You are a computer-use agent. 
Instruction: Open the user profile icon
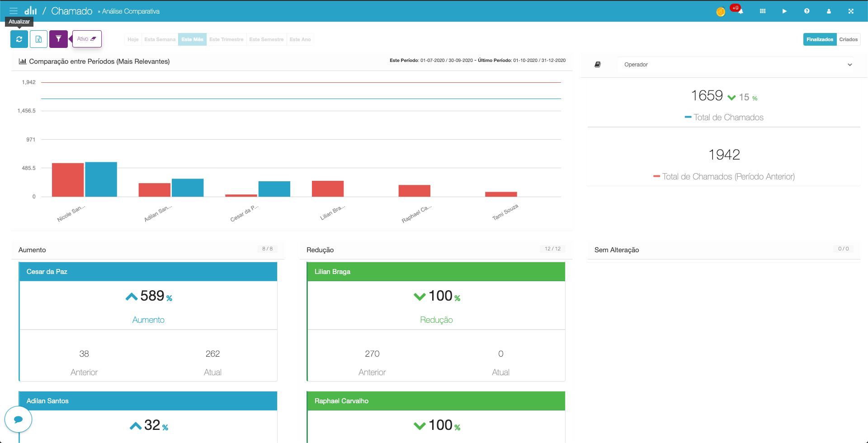(x=829, y=11)
